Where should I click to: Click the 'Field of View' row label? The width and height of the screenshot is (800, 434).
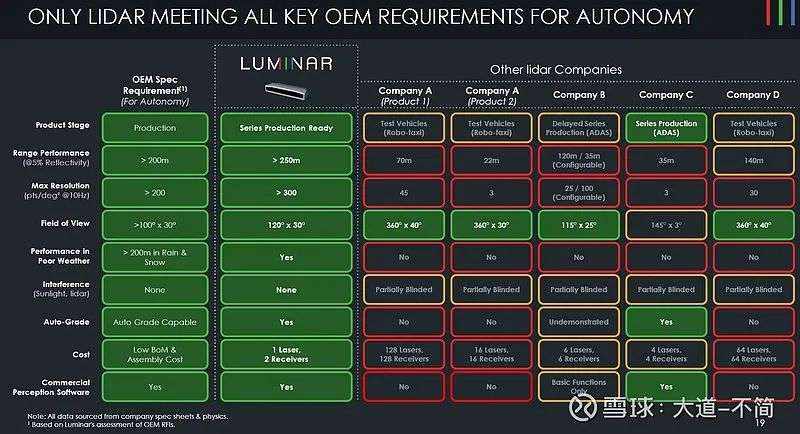(65, 223)
